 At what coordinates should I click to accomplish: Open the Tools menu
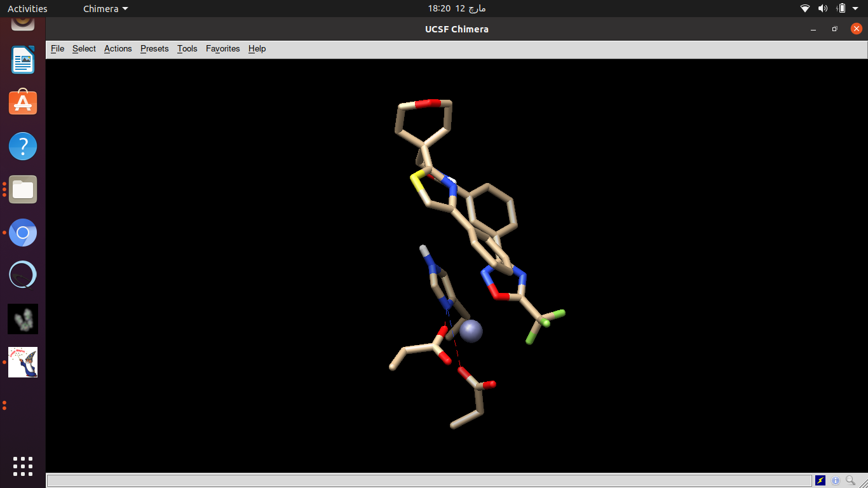point(187,49)
